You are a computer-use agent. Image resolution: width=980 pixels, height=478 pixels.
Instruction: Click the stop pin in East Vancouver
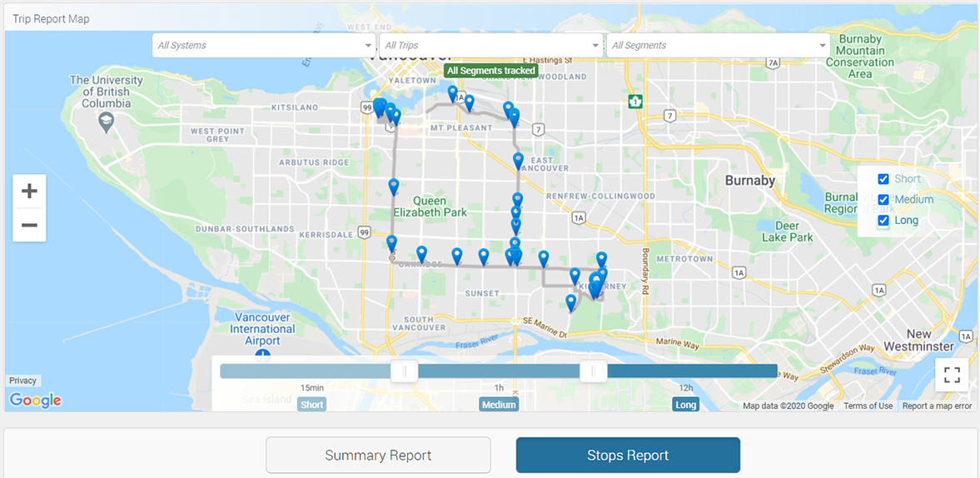coord(518,161)
